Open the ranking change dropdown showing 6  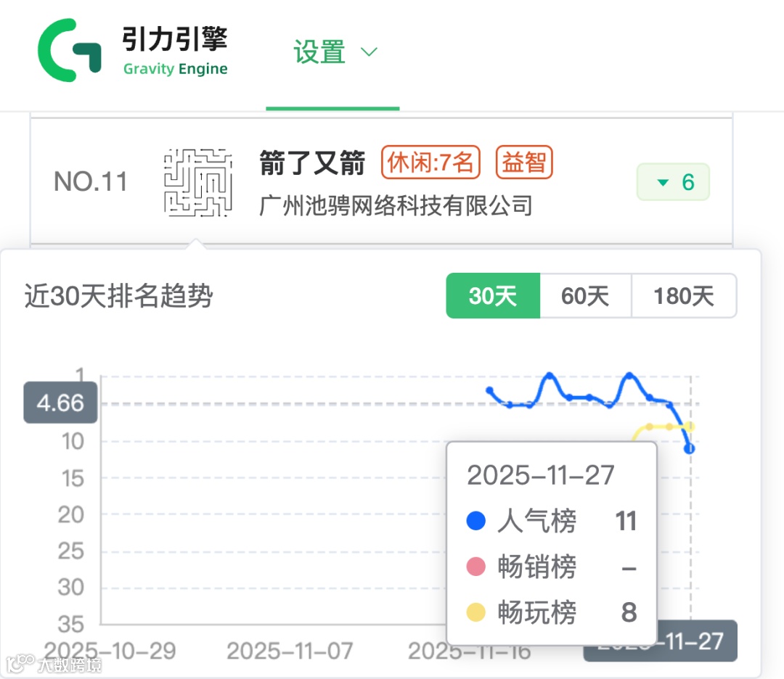click(673, 183)
